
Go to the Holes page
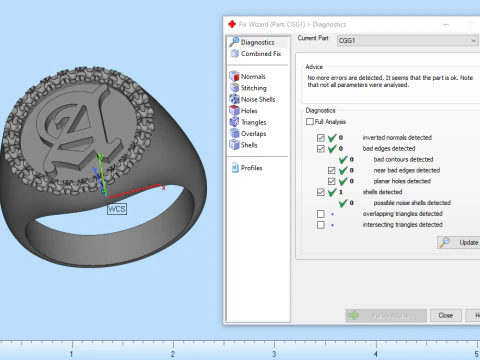click(x=249, y=111)
